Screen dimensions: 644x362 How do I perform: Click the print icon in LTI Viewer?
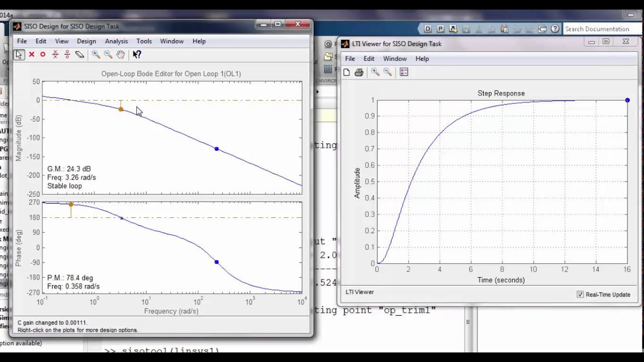pyautogui.click(x=359, y=72)
